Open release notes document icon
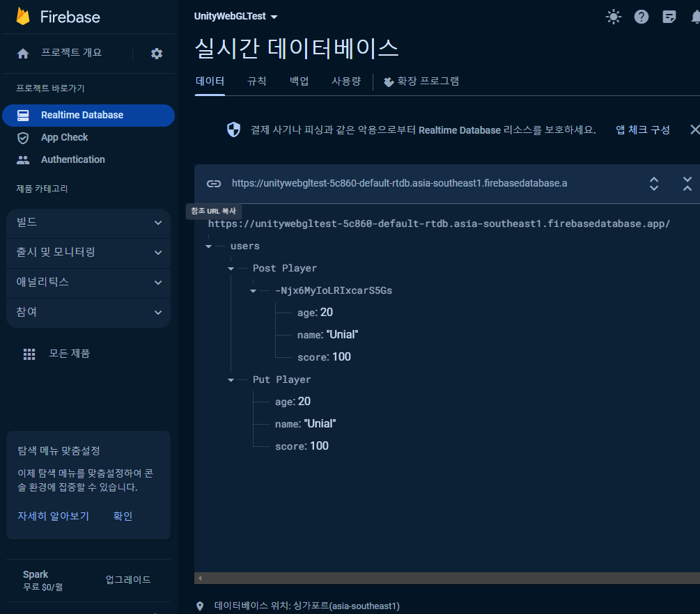 click(x=669, y=16)
